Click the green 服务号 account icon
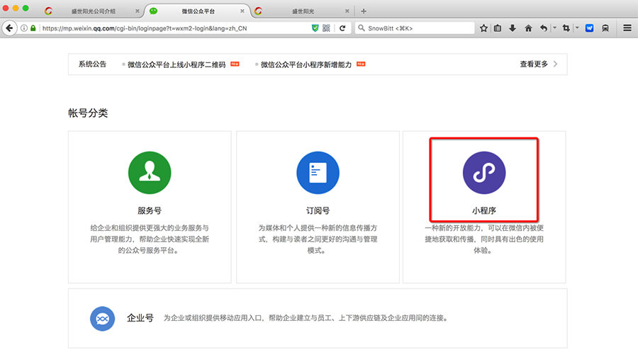The image size is (638, 364). click(149, 172)
